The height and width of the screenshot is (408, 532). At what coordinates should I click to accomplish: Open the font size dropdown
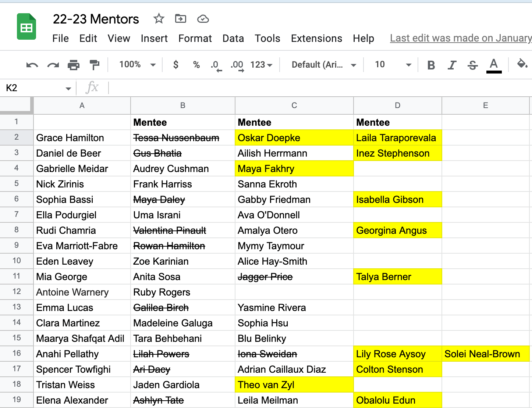click(393, 65)
